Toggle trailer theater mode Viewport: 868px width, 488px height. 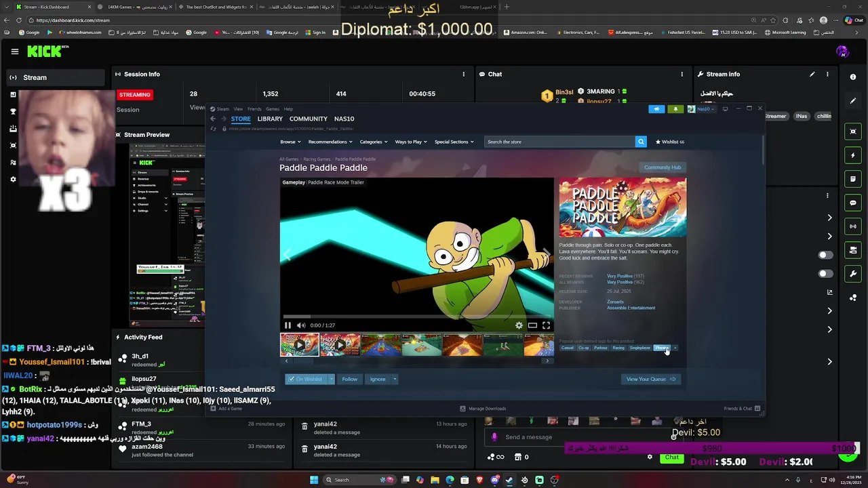532,325
